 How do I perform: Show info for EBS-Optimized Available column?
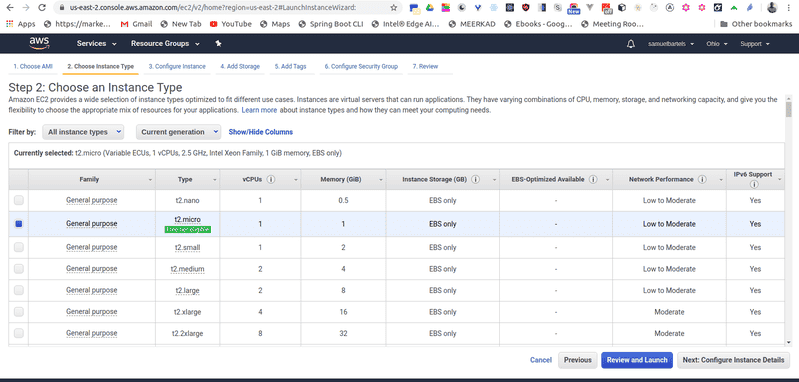(593, 179)
